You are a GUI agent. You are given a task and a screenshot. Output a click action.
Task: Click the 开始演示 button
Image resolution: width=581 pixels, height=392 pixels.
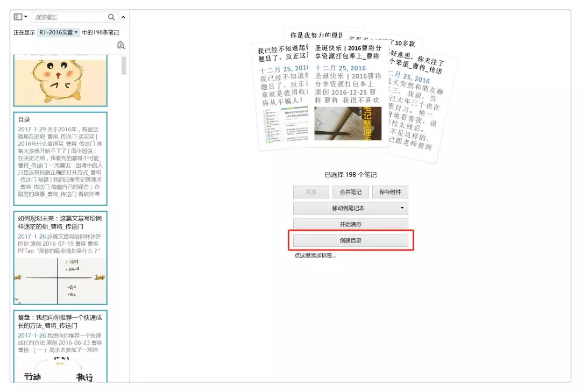click(351, 224)
